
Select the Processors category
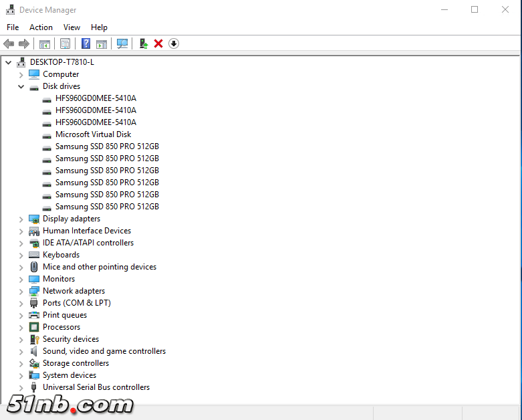click(x=61, y=327)
